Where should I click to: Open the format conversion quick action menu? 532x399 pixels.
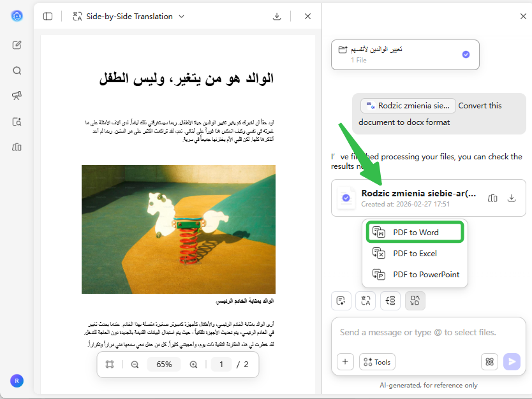coord(415,300)
